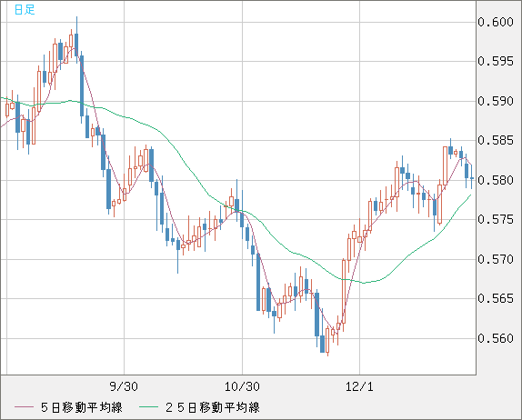This screenshot has width=522, height=420.
Task: Click the 0.585 price axis label
Action: pyautogui.click(x=496, y=140)
